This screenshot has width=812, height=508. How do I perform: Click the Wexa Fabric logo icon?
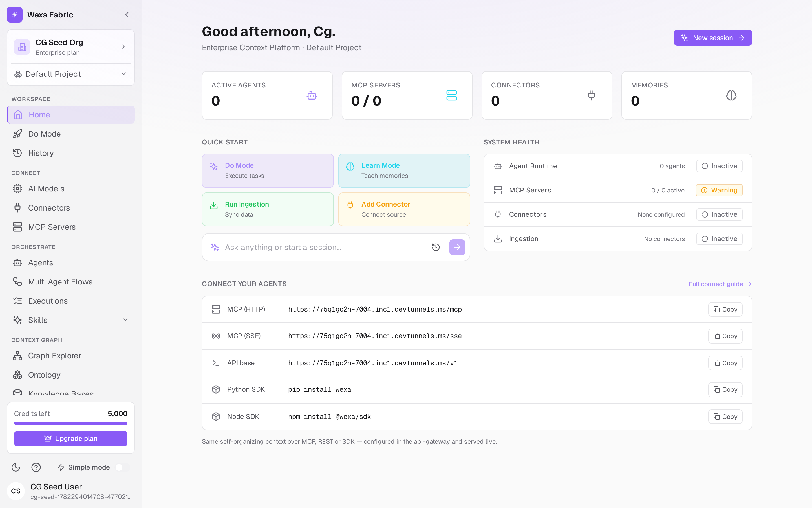15,15
